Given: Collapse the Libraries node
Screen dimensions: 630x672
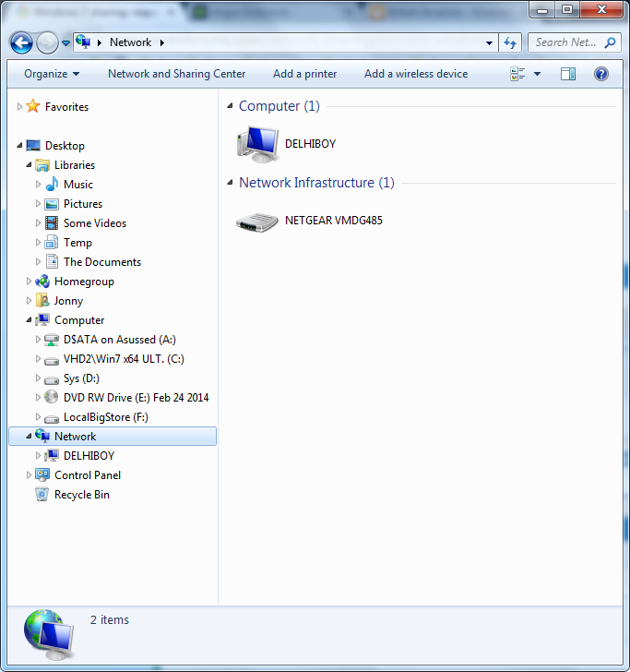Looking at the screenshot, I should [29, 165].
